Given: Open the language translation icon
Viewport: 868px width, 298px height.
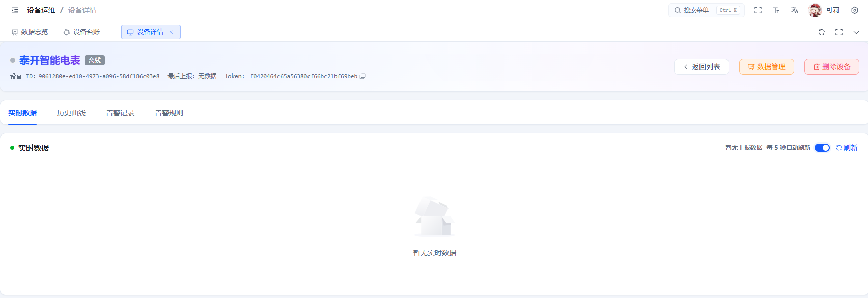Looking at the screenshot, I should (795, 10).
